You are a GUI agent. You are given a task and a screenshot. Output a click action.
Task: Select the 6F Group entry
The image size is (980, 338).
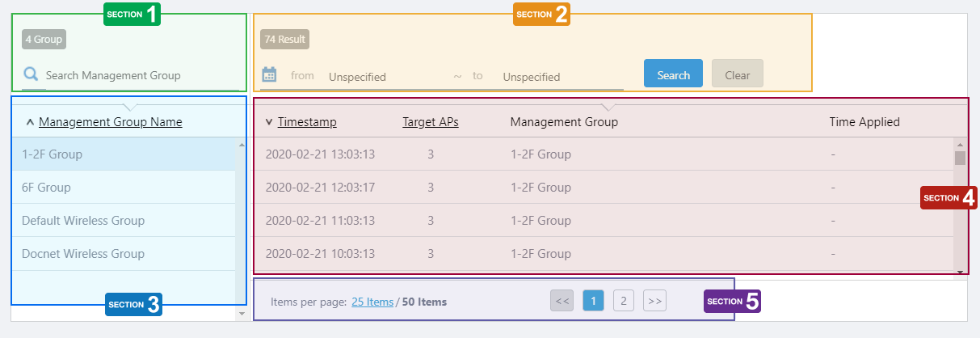point(46,188)
